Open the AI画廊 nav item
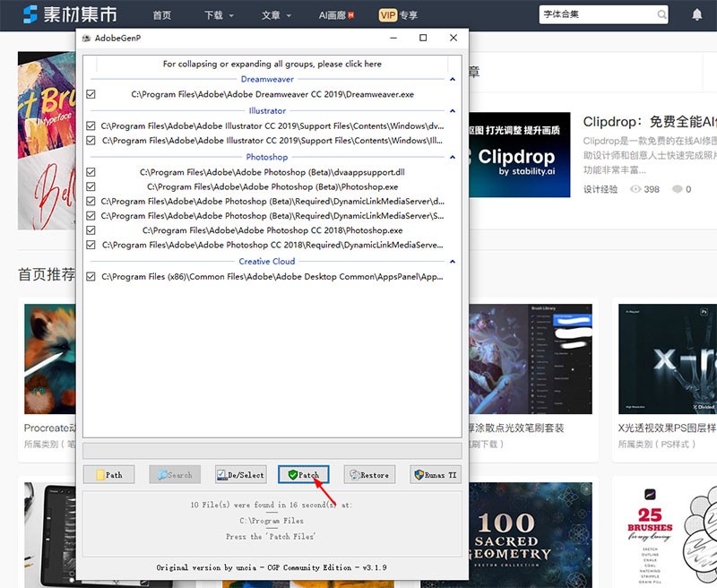The height and width of the screenshot is (588, 717). coord(336,15)
